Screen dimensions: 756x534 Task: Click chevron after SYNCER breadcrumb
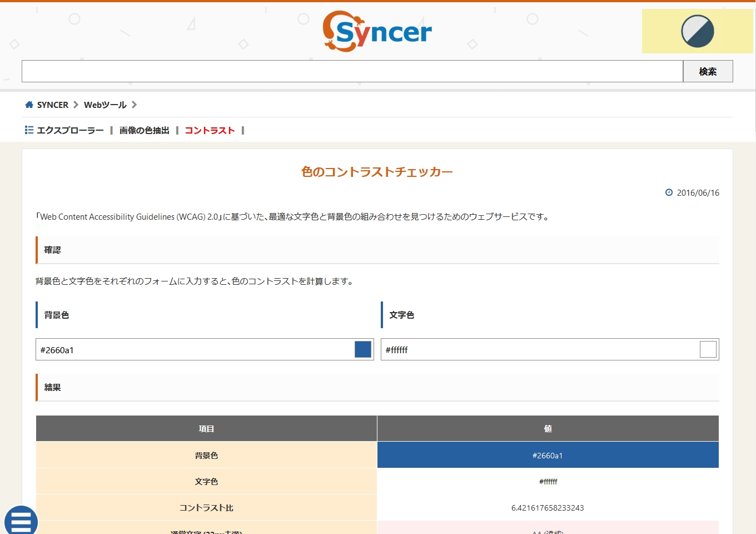pyautogui.click(x=76, y=105)
